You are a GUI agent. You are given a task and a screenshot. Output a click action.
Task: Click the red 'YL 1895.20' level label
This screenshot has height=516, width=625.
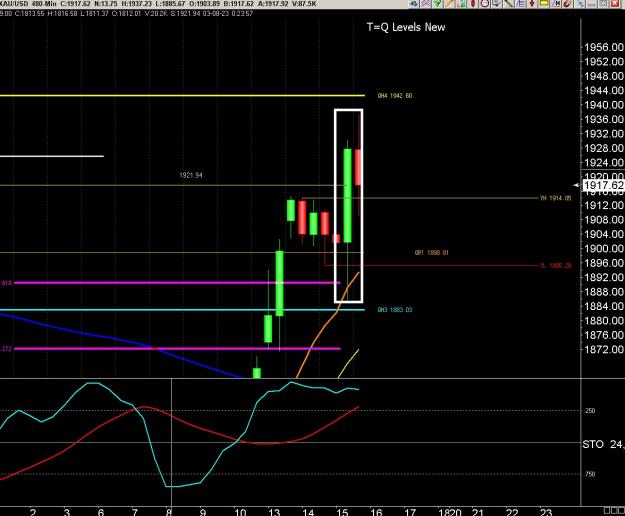point(556,265)
